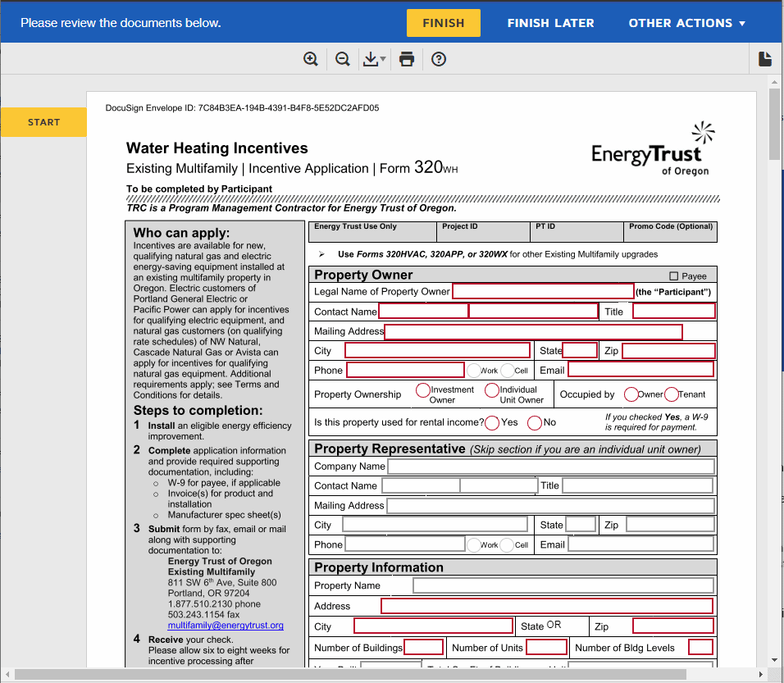The height and width of the screenshot is (683, 784).
Task: Click Property Owner Email field
Action: point(641,370)
